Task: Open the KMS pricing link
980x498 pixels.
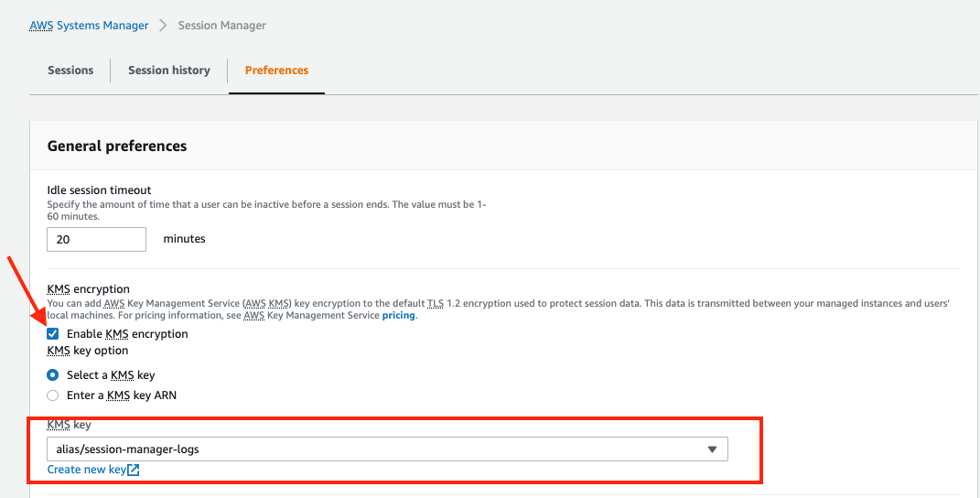Action: click(x=399, y=315)
